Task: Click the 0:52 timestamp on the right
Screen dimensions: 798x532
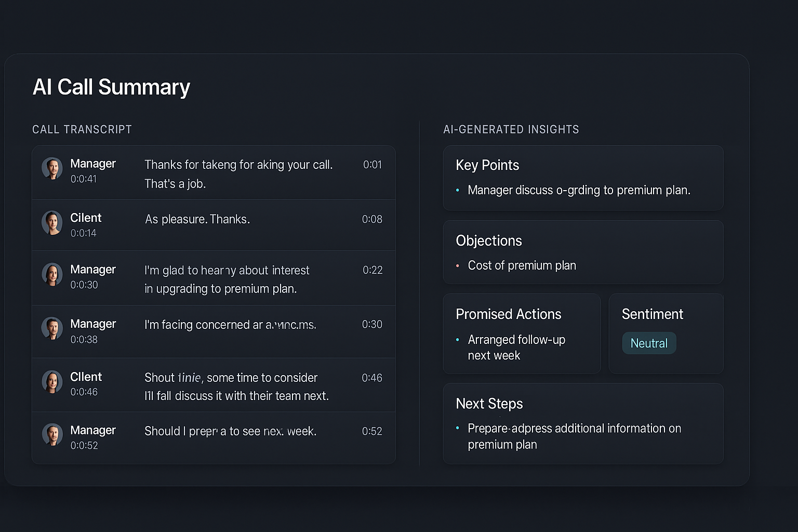Action: pyautogui.click(x=372, y=431)
